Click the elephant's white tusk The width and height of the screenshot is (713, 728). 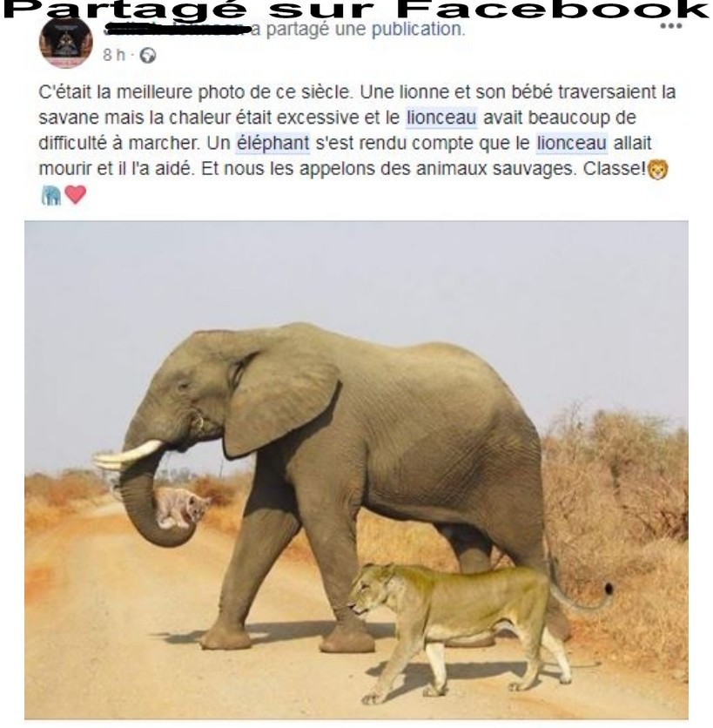tap(129, 454)
